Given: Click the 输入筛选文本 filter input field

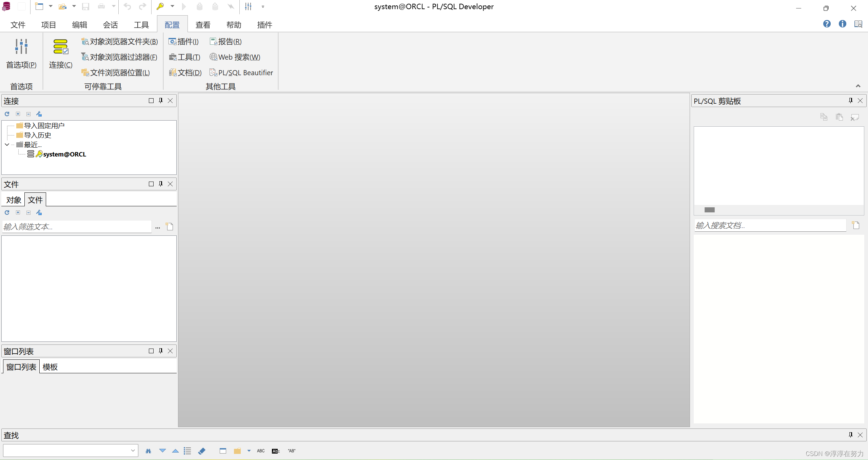Looking at the screenshot, I should (x=76, y=227).
